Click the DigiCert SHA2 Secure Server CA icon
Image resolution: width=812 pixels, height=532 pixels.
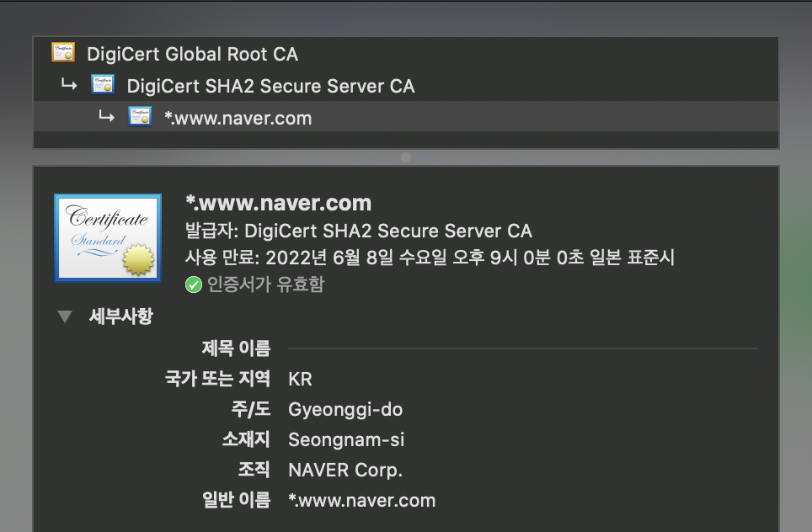click(103, 84)
